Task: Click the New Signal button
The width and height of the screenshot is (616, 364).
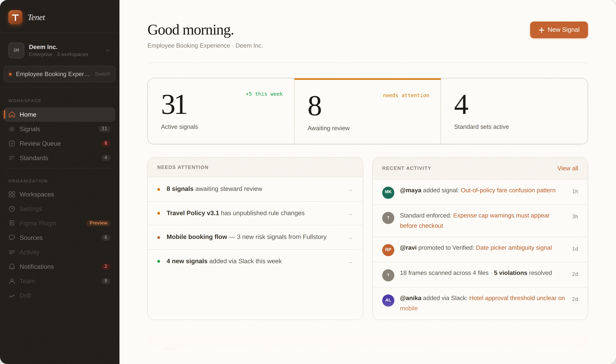Action: point(559,30)
